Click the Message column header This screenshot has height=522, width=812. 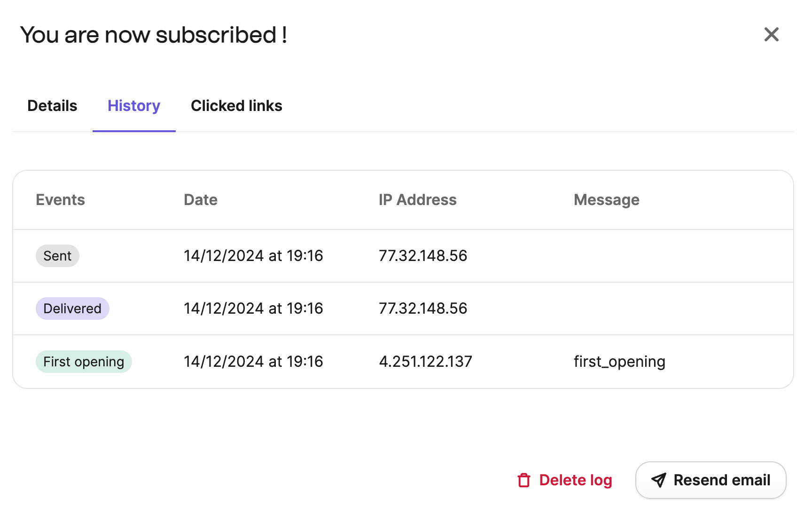[x=607, y=200]
